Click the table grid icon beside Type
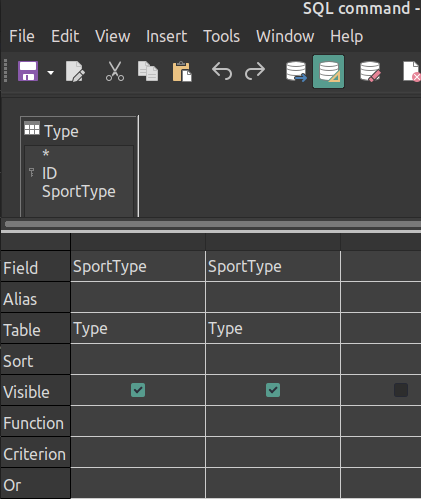The width and height of the screenshot is (421, 499). (x=32, y=128)
